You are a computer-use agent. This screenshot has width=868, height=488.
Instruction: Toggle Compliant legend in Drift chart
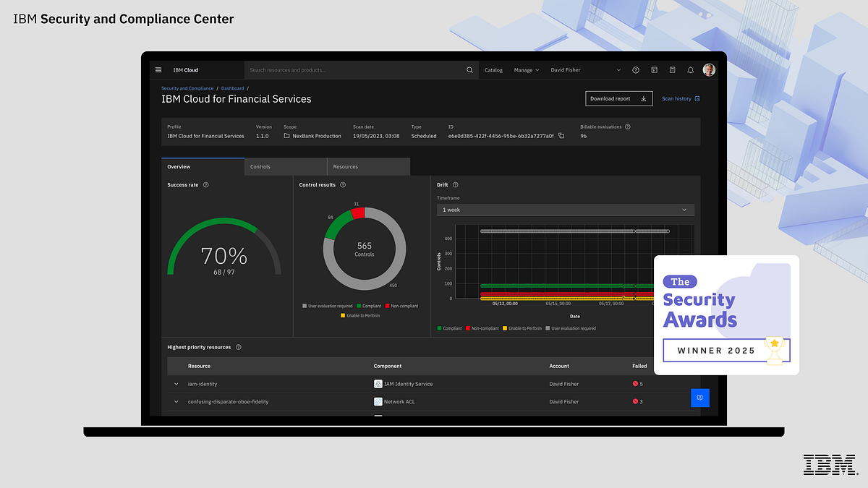(x=450, y=328)
